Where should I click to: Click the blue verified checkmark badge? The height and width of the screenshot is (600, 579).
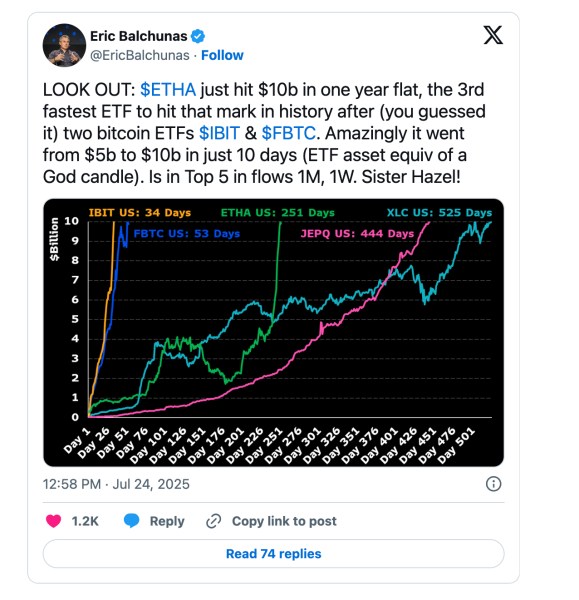(198, 36)
